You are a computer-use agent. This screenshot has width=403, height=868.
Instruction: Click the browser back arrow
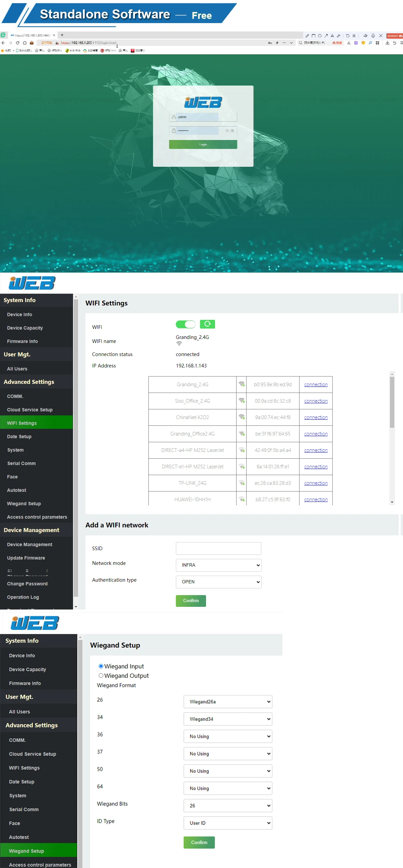3,43
